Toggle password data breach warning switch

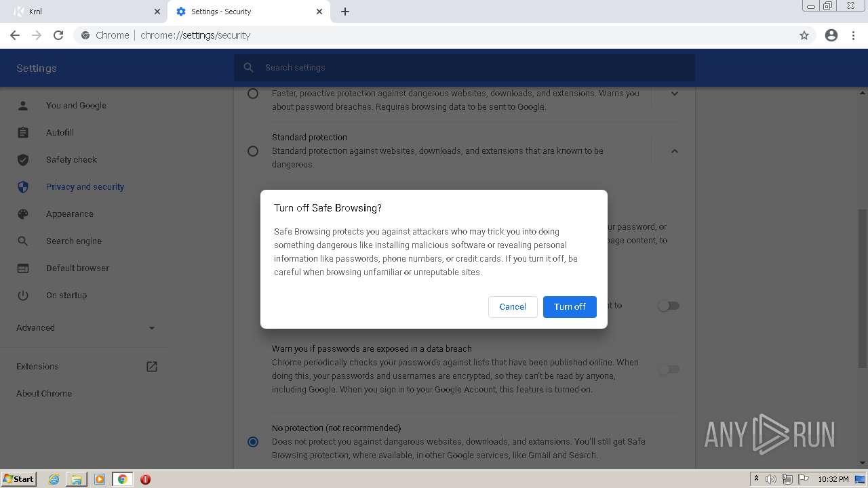pos(669,369)
